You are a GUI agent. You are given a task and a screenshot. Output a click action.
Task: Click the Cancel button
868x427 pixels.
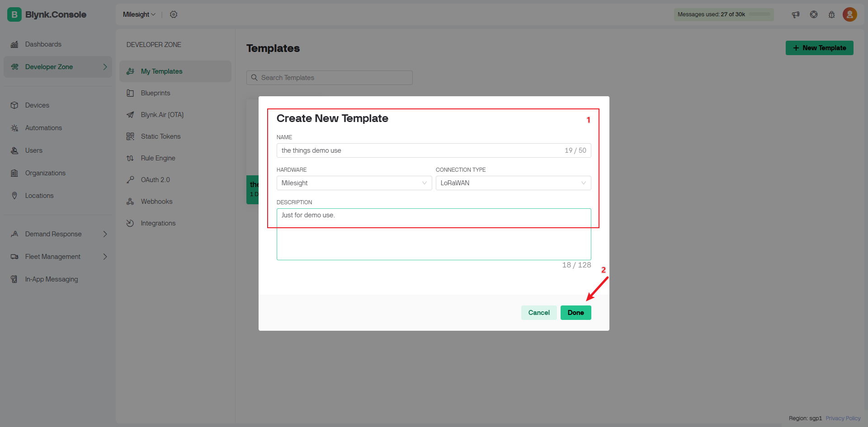pyautogui.click(x=539, y=313)
